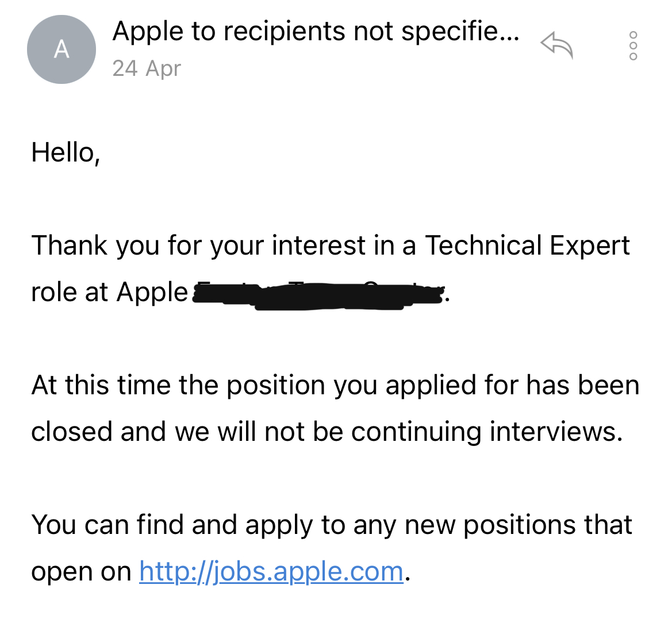Screen dimensions: 672x619
Task: Click the words "Technical Expert"
Action: click(x=527, y=245)
